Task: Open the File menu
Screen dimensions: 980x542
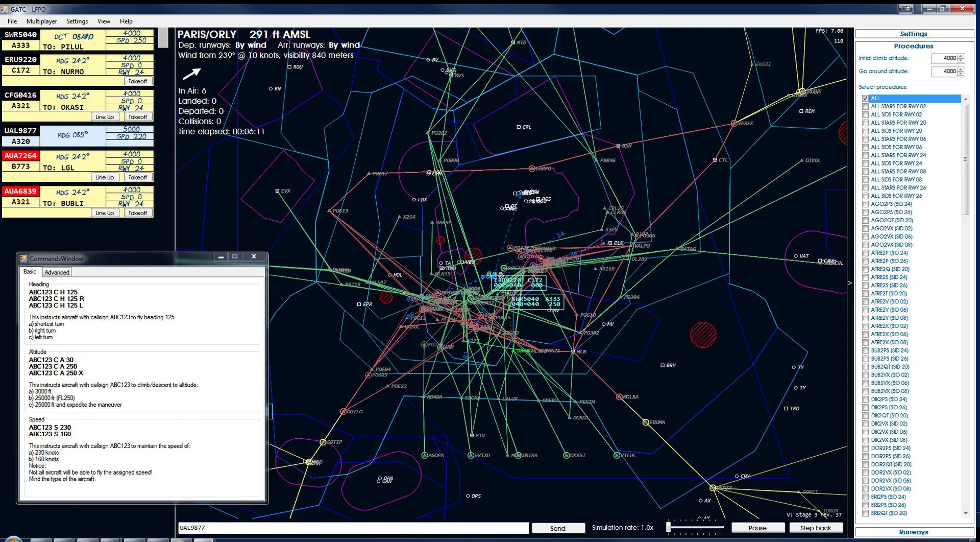Action: (12, 21)
